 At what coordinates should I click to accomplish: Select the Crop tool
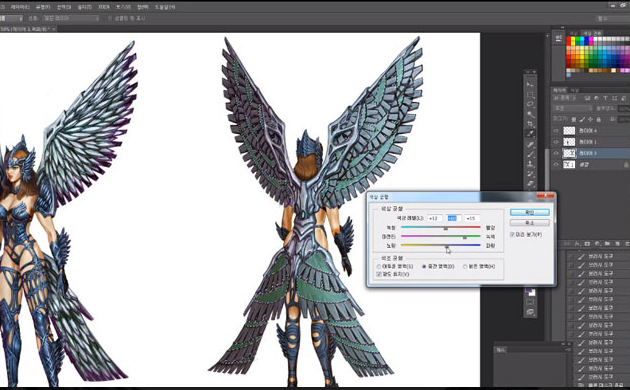coord(530,124)
